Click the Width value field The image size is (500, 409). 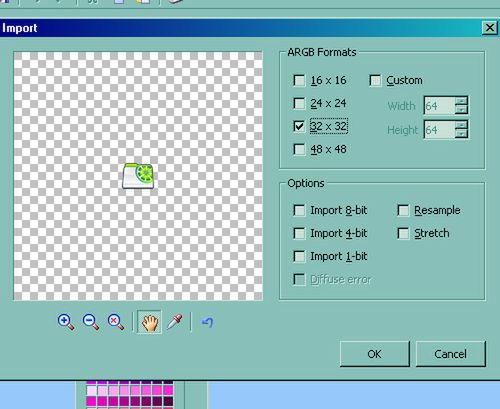439,106
